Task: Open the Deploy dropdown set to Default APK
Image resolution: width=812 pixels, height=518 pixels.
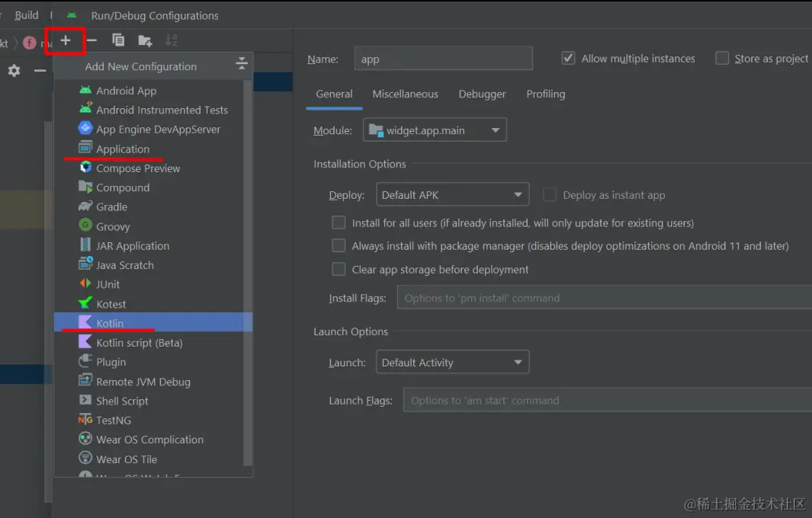Action: pos(452,194)
